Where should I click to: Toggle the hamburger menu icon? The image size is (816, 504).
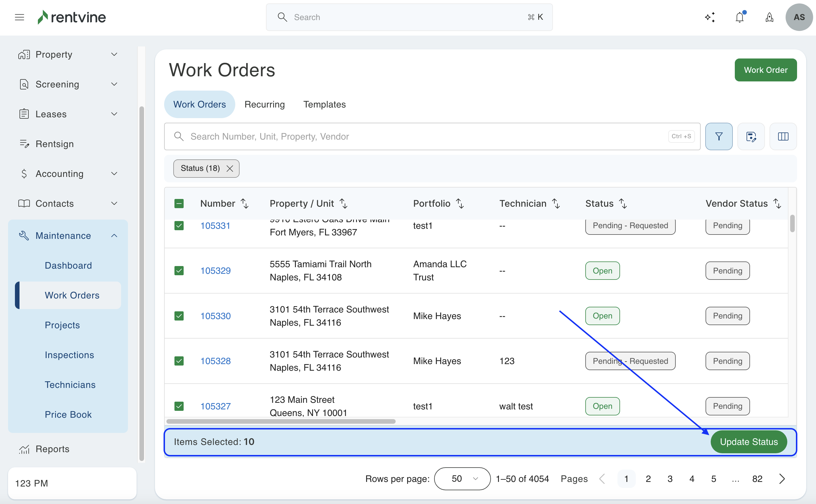click(x=20, y=17)
